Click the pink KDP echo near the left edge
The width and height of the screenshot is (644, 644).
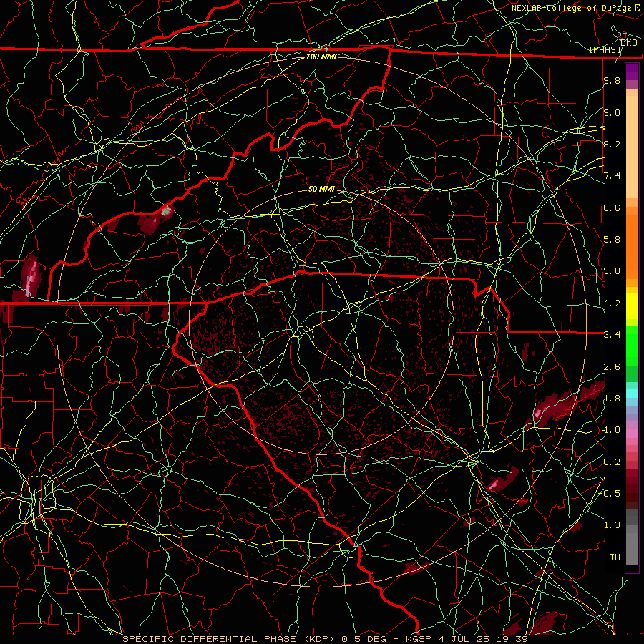click(x=31, y=278)
